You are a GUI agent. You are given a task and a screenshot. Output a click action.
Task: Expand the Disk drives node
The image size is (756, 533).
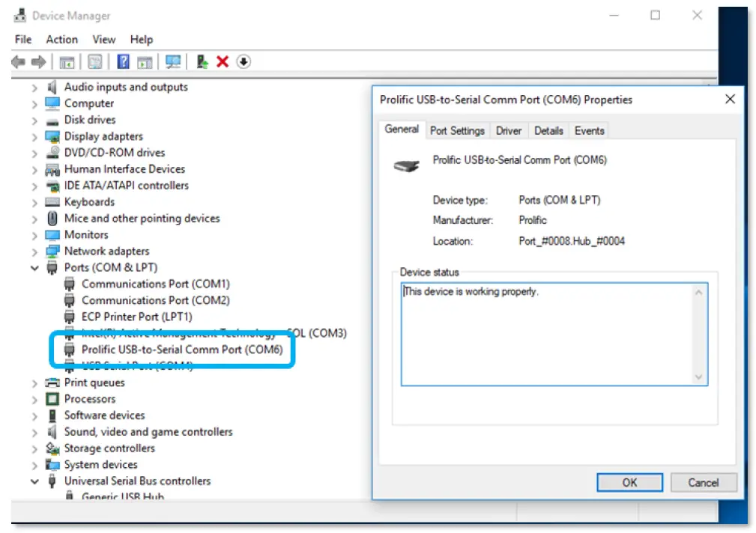point(34,121)
